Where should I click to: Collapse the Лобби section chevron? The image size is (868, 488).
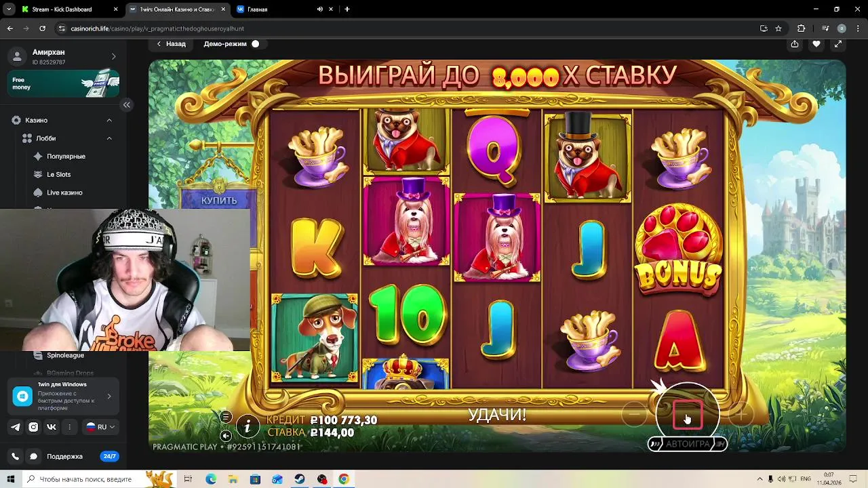tap(109, 138)
